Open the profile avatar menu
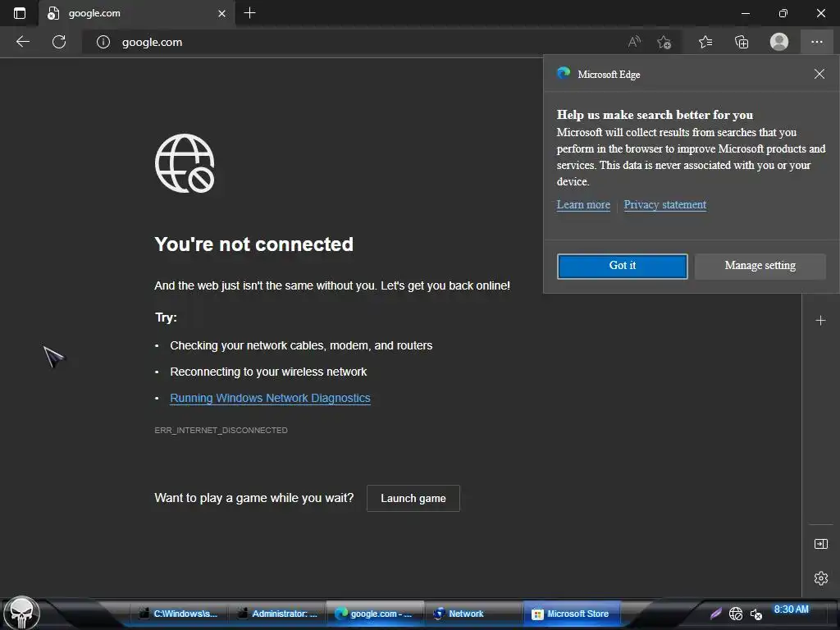 pyautogui.click(x=779, y=42)
